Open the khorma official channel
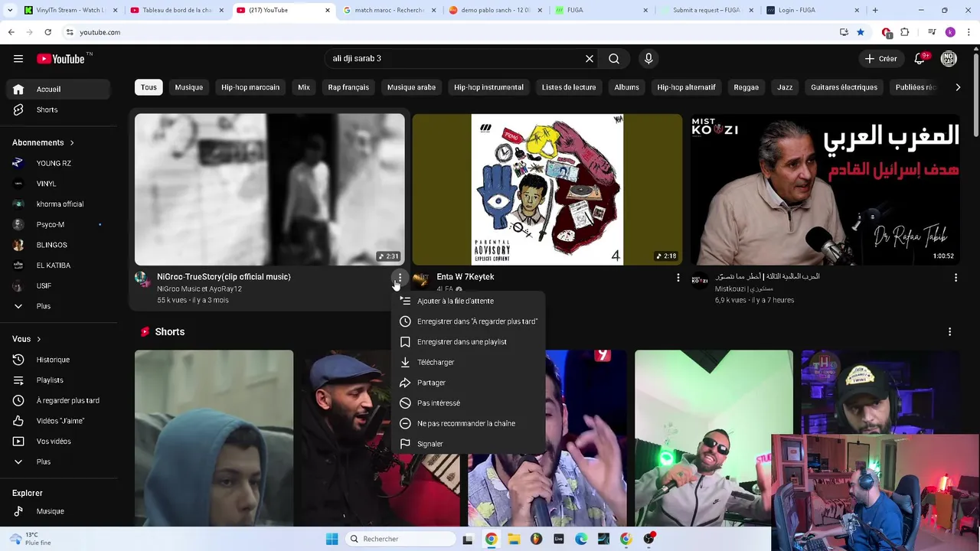This screenshot has height=551, width=980. tap(59, 204)
